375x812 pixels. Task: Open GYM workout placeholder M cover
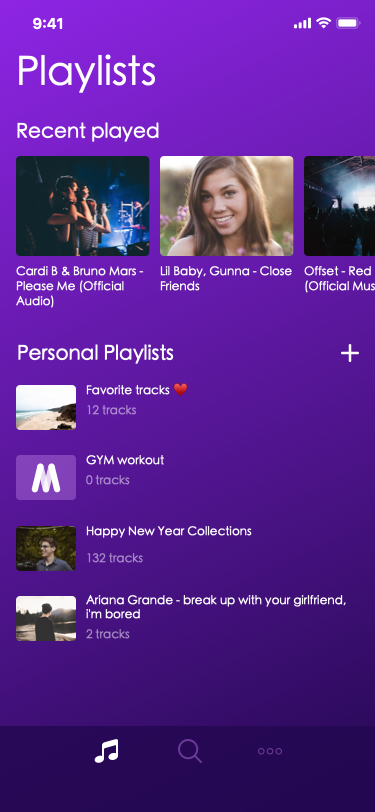(x=46, y=477)
